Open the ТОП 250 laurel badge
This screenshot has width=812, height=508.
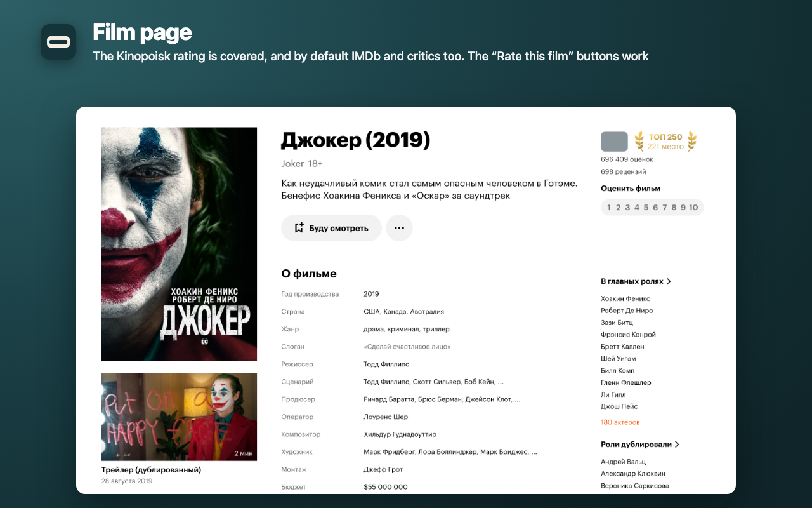(665, 142)
